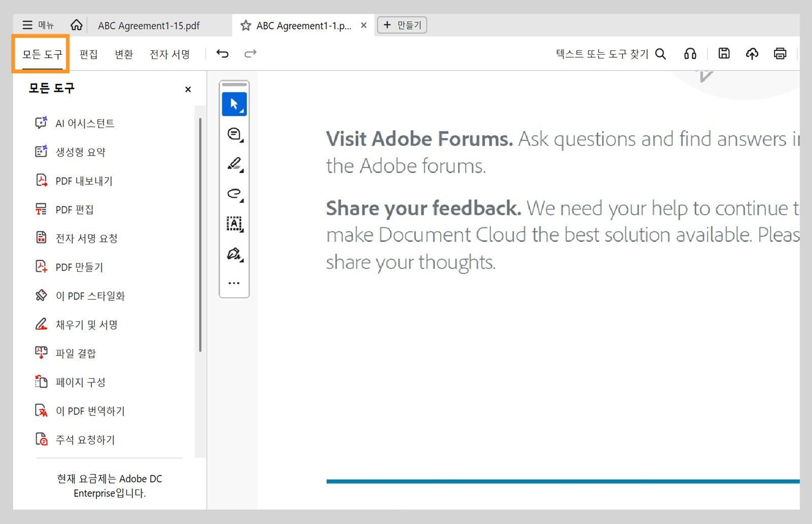This screenshot has height=524, width=812.
Task: Print the document using printer icon
Action: tap(780, 53)
